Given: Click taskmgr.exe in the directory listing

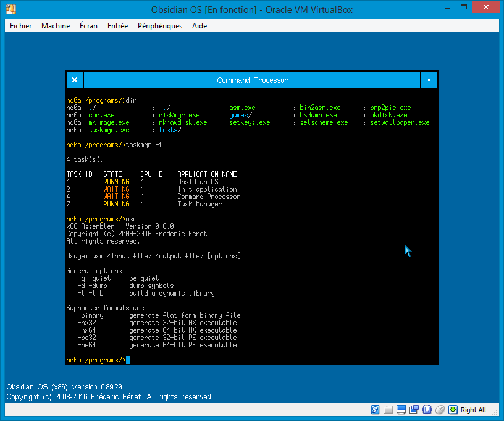Looking at the screenshot, I should (109, 130).
